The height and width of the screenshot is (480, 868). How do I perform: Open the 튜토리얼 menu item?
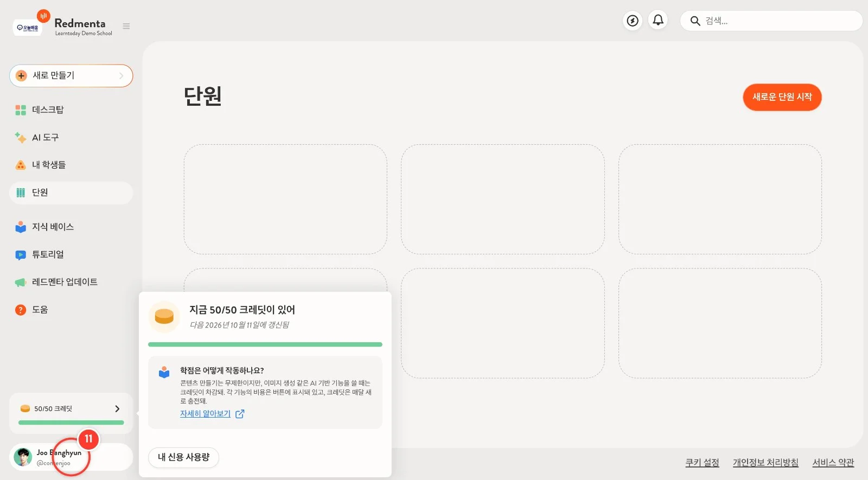coord(71,254)
